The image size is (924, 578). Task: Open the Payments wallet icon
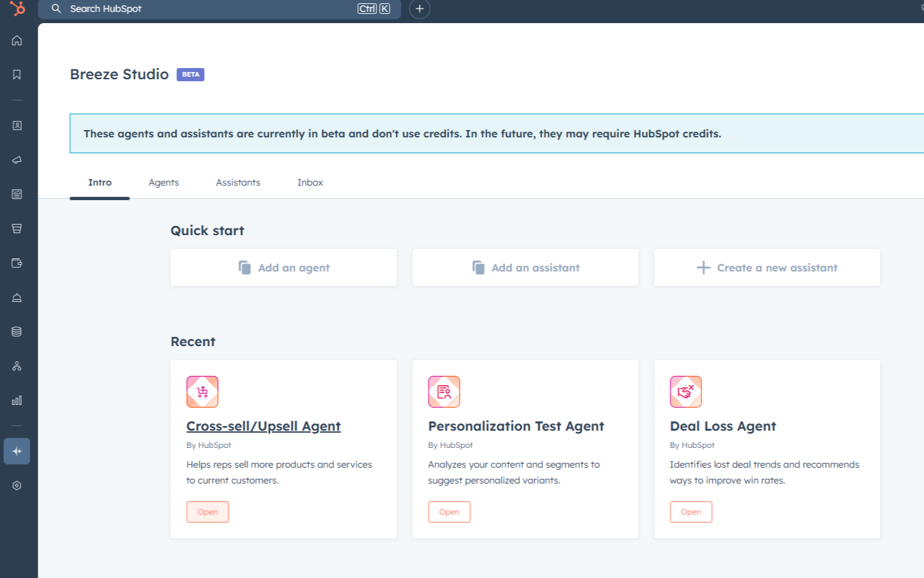point(17,262)
